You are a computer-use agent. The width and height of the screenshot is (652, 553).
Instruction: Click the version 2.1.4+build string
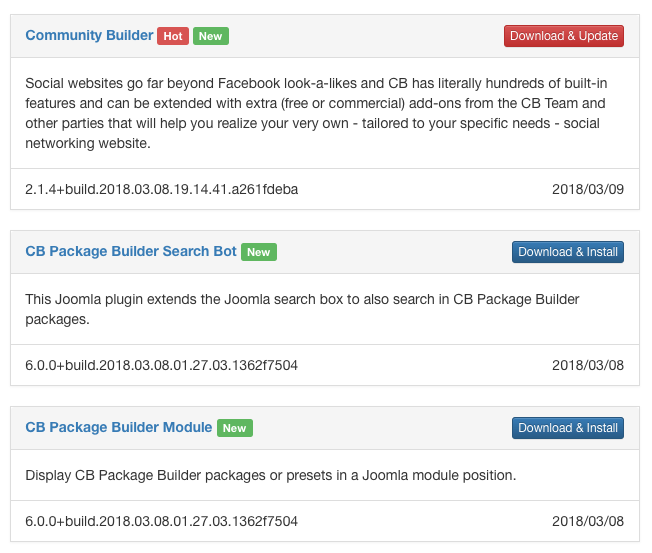point(162,189)
